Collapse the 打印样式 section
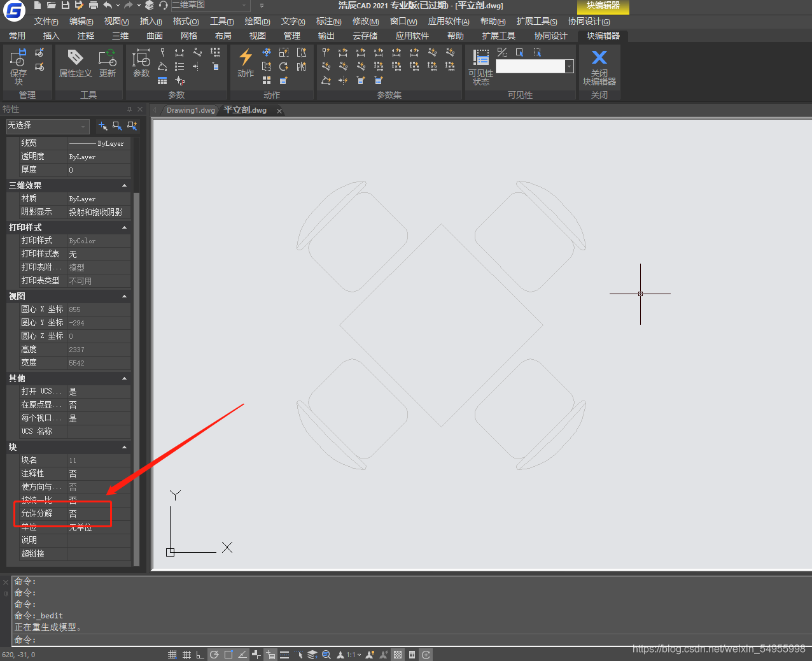This screenshot has width=812, height=661. tap(124, 227)
